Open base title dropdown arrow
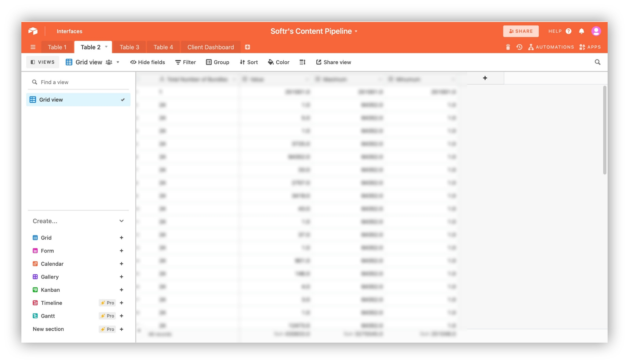 pyautogui.click(x=356, y=31)
